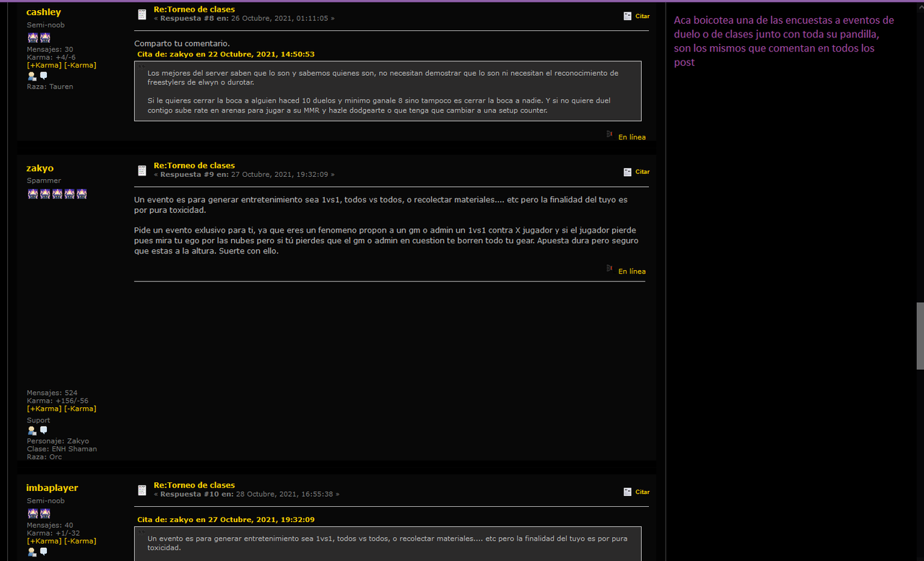Click the 'Semi-noob' rank under imbaplayer
The height and width of the screenshot is (561, 924).
[x=45, y=500]
